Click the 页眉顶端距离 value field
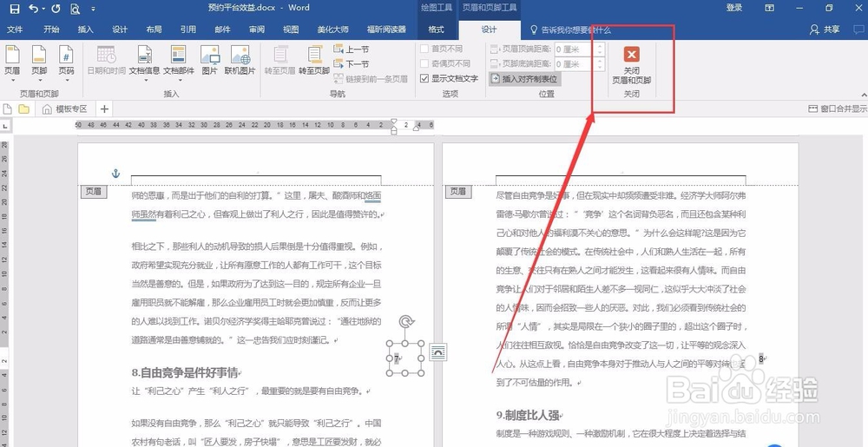Viewport: 868px width, 447px height. 575,49
